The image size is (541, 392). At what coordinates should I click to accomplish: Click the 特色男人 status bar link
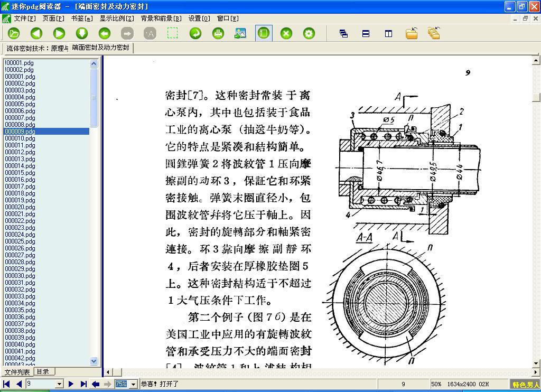pyautogui.click(x=525, y=385)
